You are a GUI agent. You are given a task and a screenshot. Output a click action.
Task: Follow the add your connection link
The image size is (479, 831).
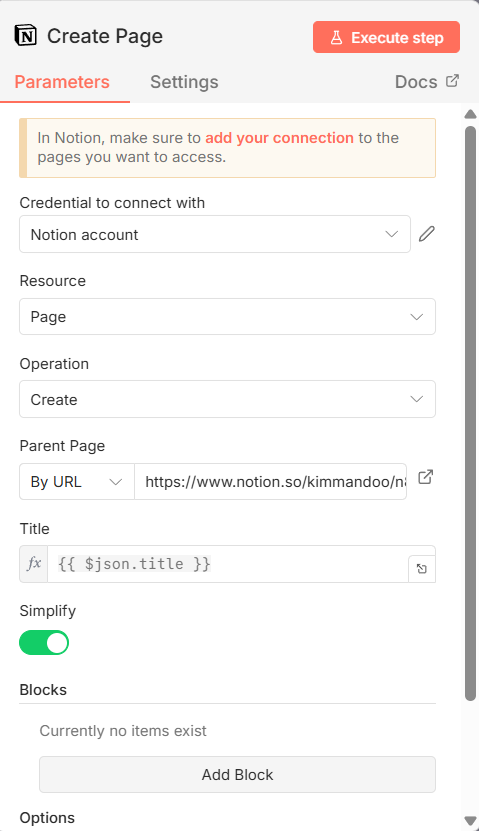click(x=279, y=138)
